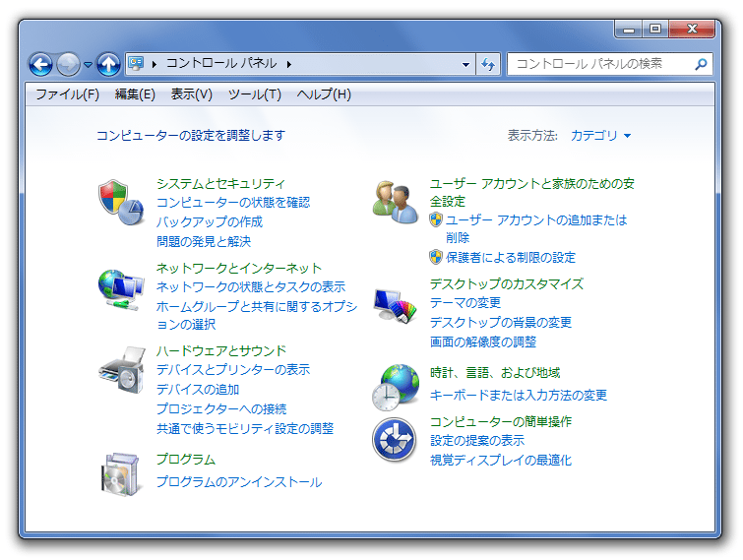Open 問題の発見と解決 link
The width and height of the screenshot is (743, 560).
point(204,242)
